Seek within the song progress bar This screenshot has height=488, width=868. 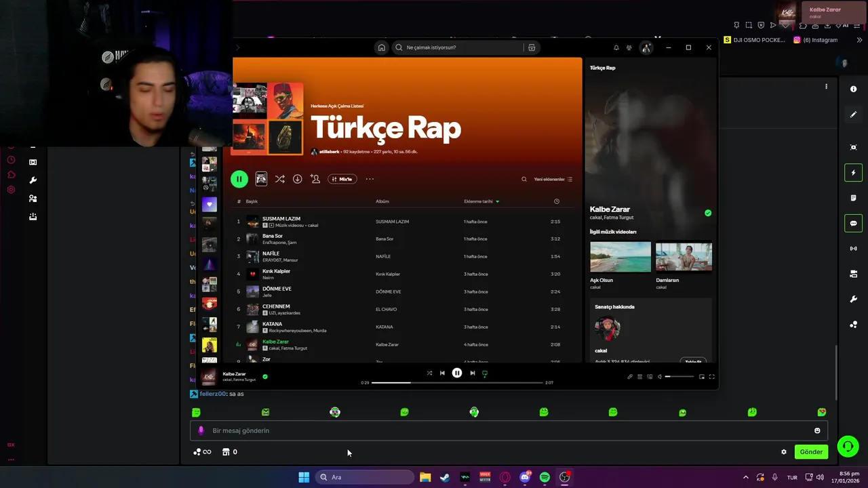click(457, 383)
